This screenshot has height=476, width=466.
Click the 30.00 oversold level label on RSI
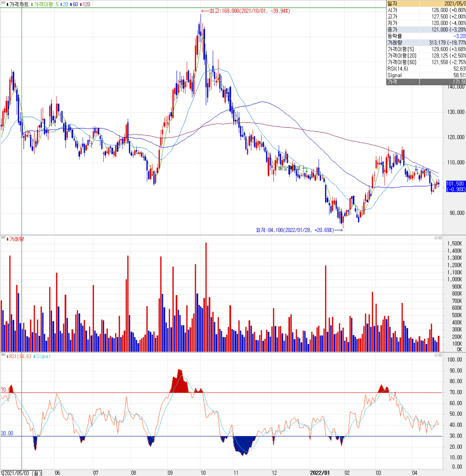pyautogui.click(x=7, y=433)
